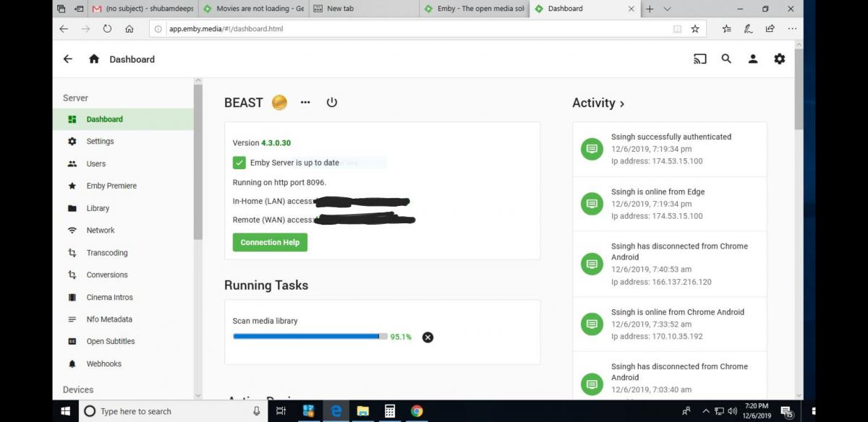
Task: Click the sidebar vertical scrollbar
Action: pyautogui.click(x=198, y=163)
